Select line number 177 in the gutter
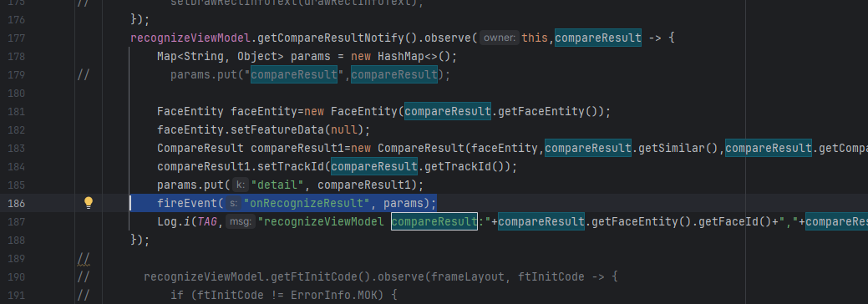868x304 pixels. pyautogui.click(x=18, y=38)
